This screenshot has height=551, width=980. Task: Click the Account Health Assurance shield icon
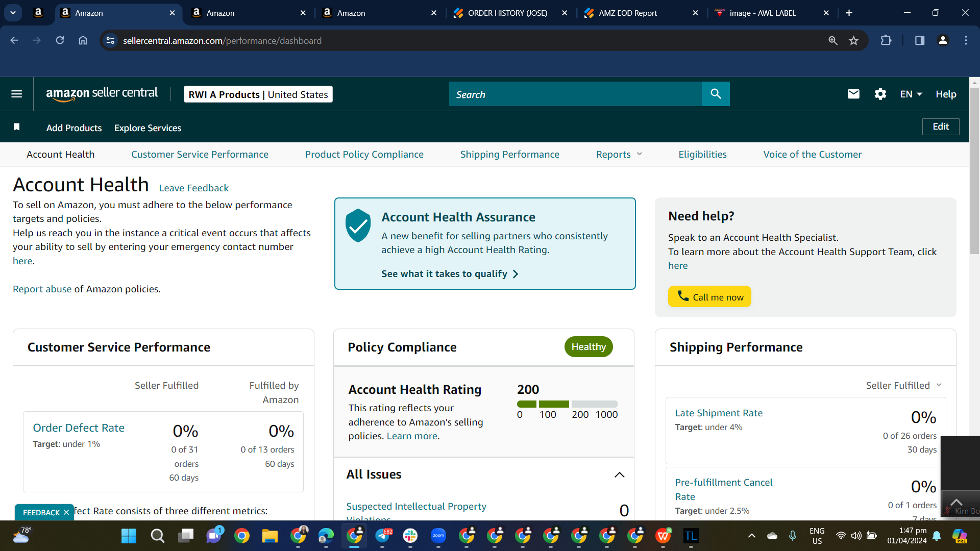point(358,225)
